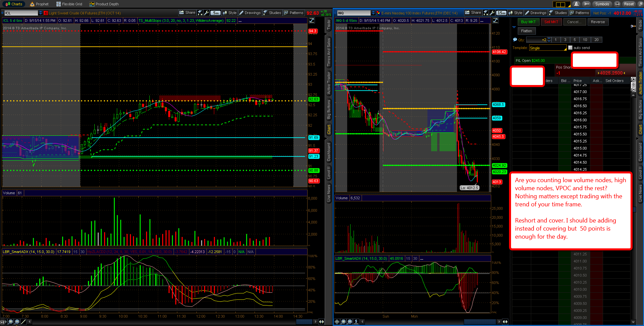Click the /CL chart horizontal scrollbar thumb
The height and width of the screenshot is (326, 644).
click(304, 322)
